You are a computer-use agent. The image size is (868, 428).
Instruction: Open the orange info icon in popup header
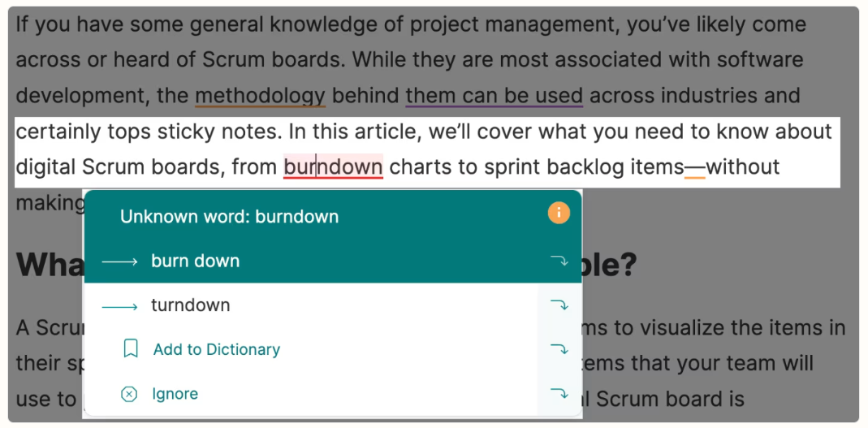559,213
